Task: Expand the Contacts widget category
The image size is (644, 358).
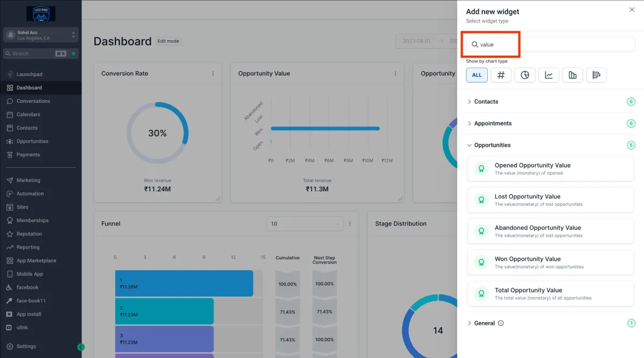Action: point(486,102)
